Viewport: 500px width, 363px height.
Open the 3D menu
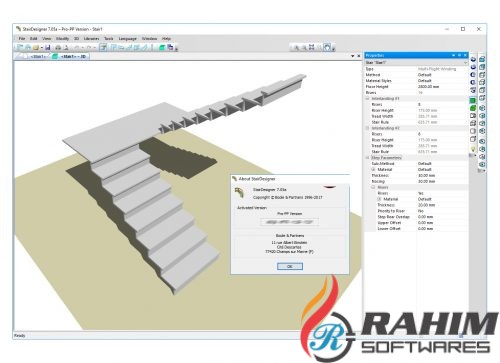(x=76, y=39)
